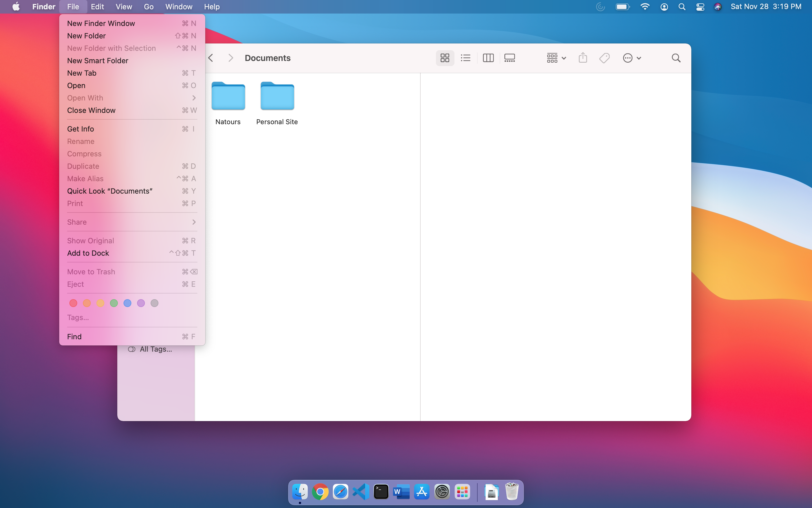Click the date and time clock

pos(766,7)
